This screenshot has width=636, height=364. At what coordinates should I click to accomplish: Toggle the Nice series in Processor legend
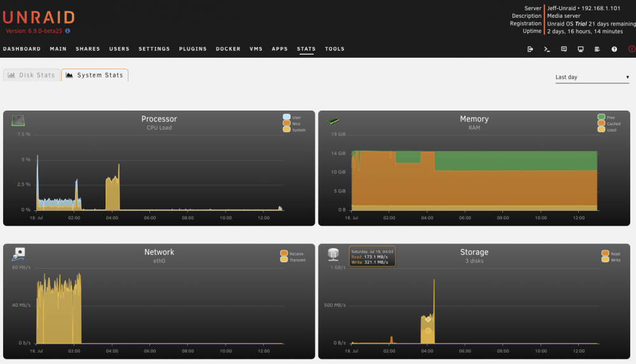292,123
